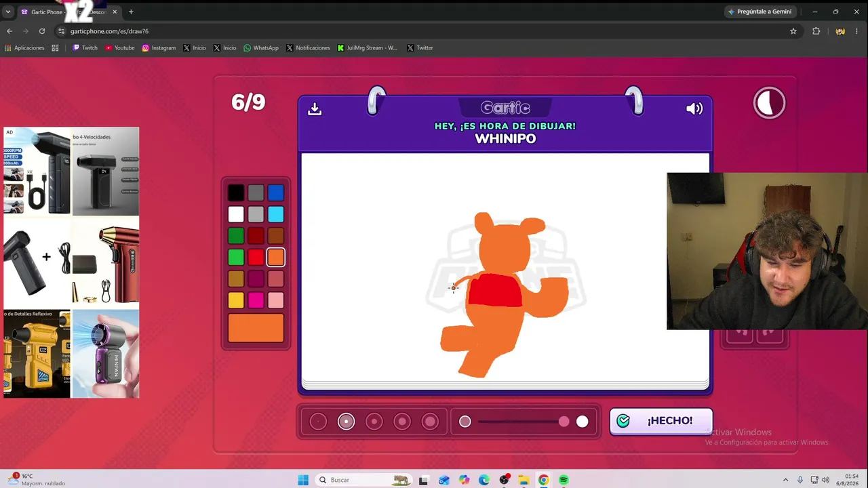
Task: Click the address bar URL field
Action: (x=420, y=31)
